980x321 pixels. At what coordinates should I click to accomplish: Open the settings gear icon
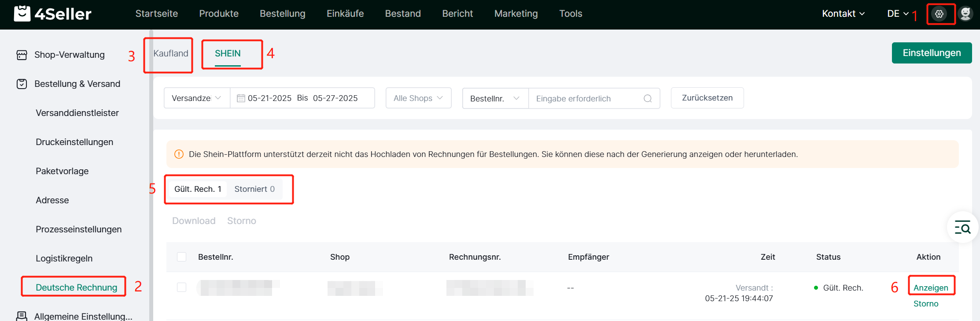tap(939, 14)
